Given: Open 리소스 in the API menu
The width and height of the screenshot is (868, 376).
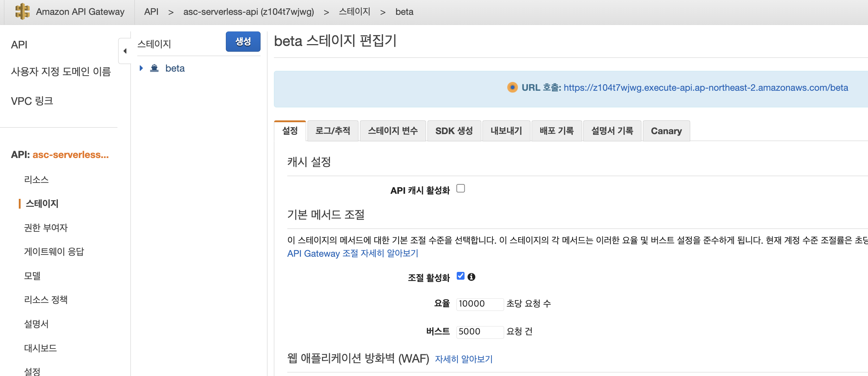Looking at the screenshot, I should 36,180.
